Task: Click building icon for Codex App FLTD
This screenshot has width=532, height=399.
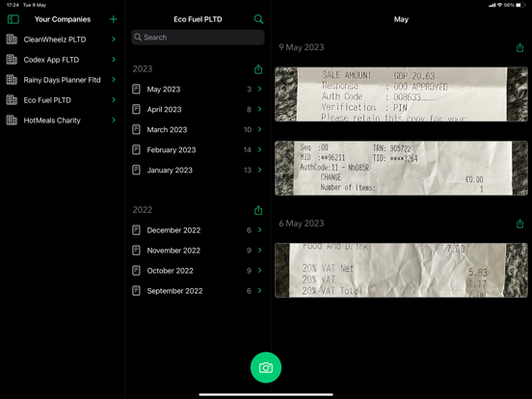Action: 12,60
